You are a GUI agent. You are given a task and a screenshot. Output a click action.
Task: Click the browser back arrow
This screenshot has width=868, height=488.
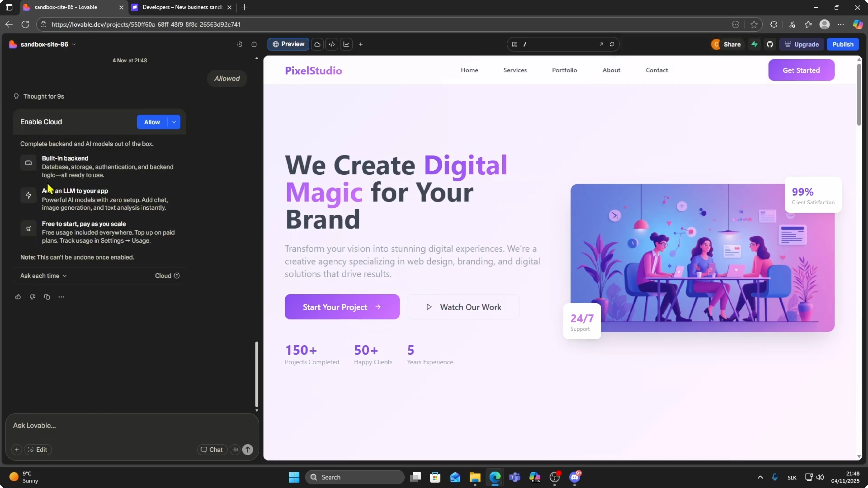tap(9, 24)
